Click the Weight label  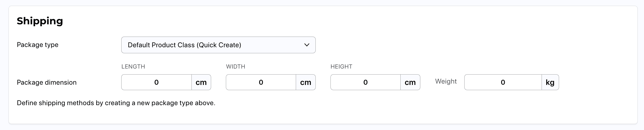point(446,81)
